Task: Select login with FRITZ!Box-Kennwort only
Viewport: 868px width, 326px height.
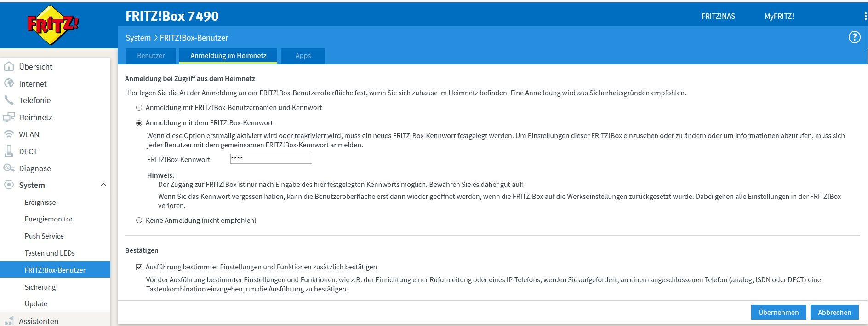Action: [139, 123]
